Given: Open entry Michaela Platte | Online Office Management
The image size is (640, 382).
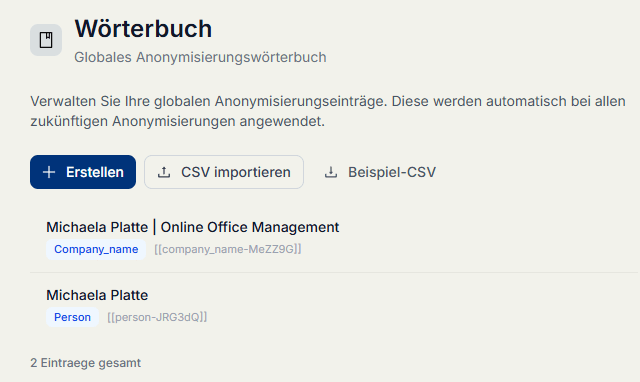Looking at the screenshot, I should point(193,227).
